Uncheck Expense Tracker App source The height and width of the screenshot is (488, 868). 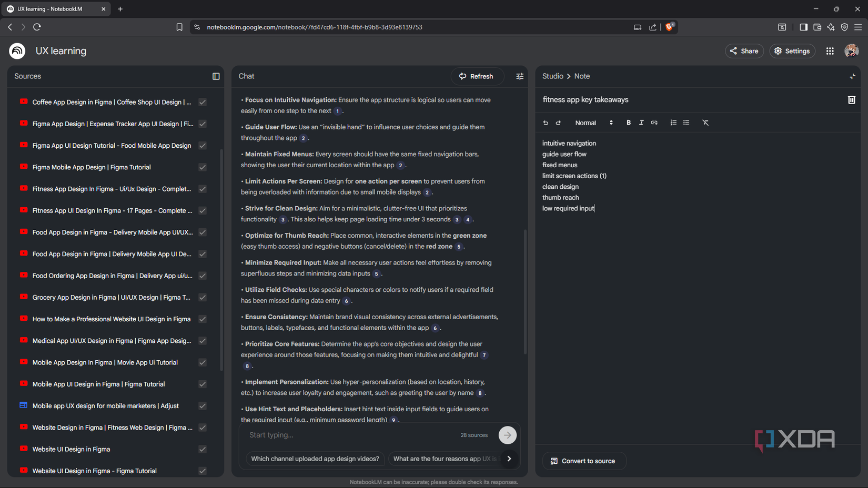coord(203,124)
